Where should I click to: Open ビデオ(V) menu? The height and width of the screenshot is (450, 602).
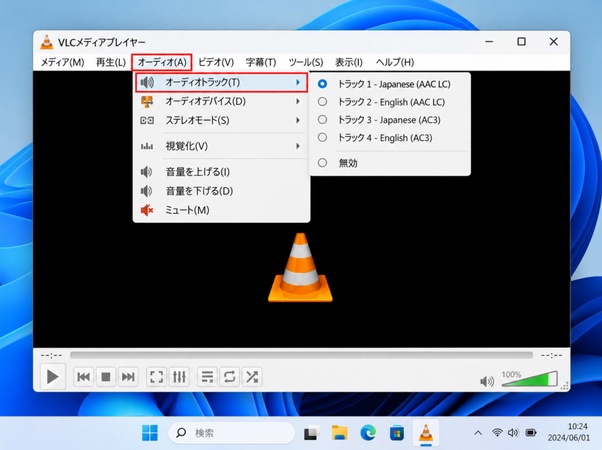[x=216, y=62]
